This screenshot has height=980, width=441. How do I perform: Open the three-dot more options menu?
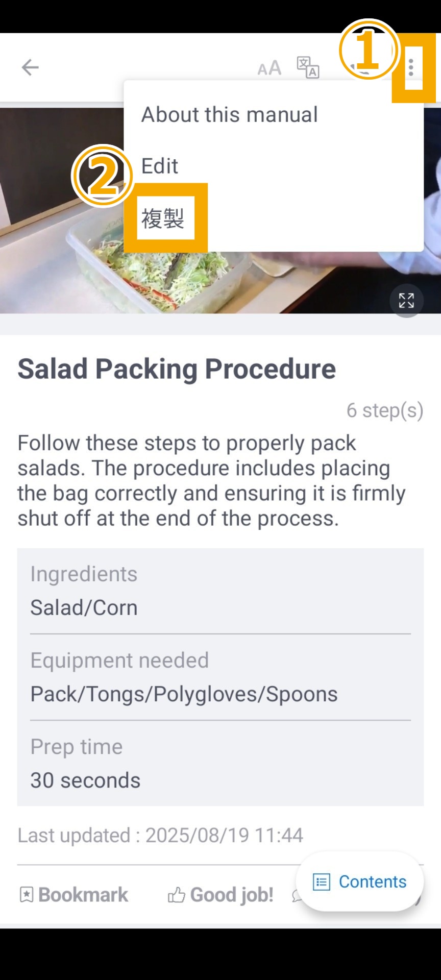coord(411,67)
